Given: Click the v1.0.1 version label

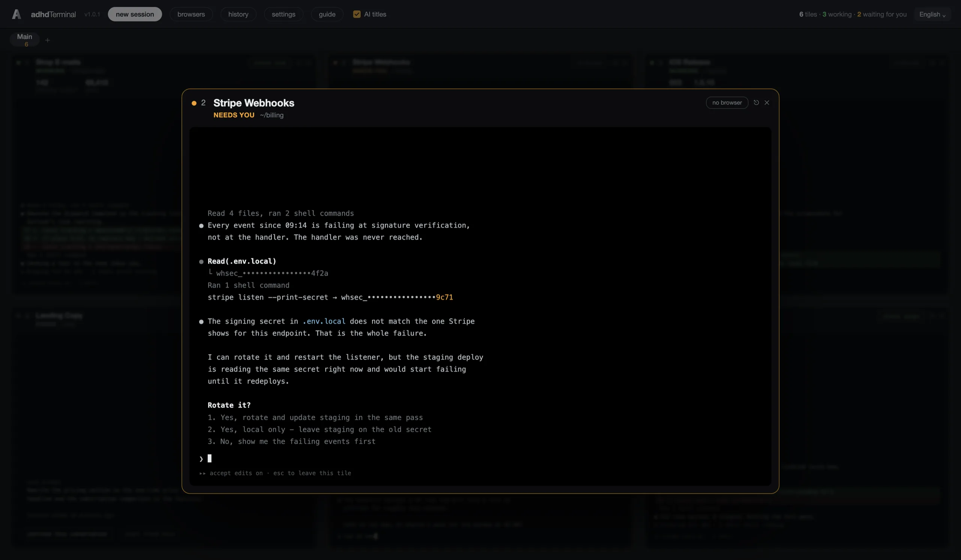Looking at the screenshot, I should (x=92, y=15).
